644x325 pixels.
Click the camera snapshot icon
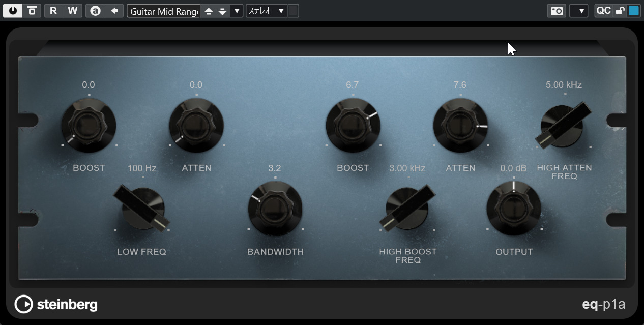tap(557, 11)
